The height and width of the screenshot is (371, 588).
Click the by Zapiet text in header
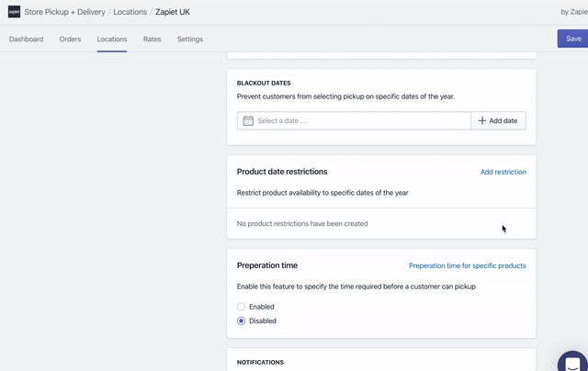(573, 12)
